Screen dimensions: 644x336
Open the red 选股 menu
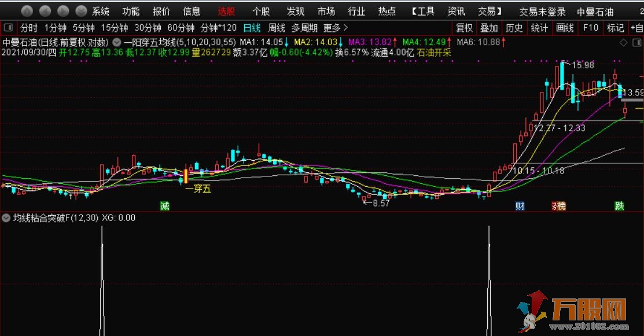pos(226,12)
